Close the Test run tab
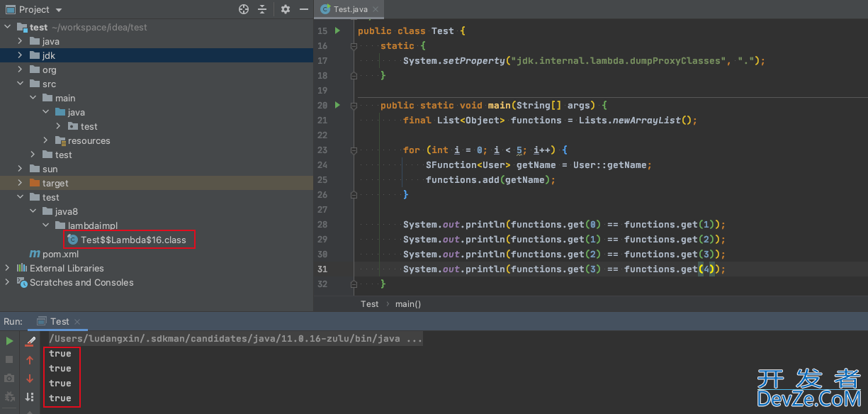Screen dimensions: 868x414 (x=77, y=322)
